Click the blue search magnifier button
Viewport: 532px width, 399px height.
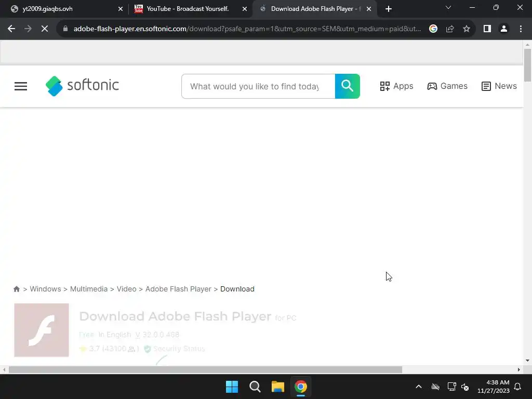click(x=348, y=86)
